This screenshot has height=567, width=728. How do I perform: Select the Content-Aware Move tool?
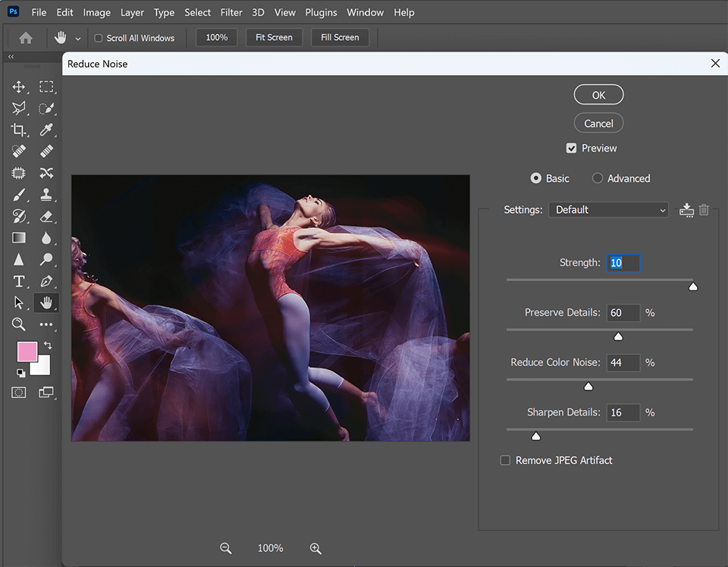point(46,173)
